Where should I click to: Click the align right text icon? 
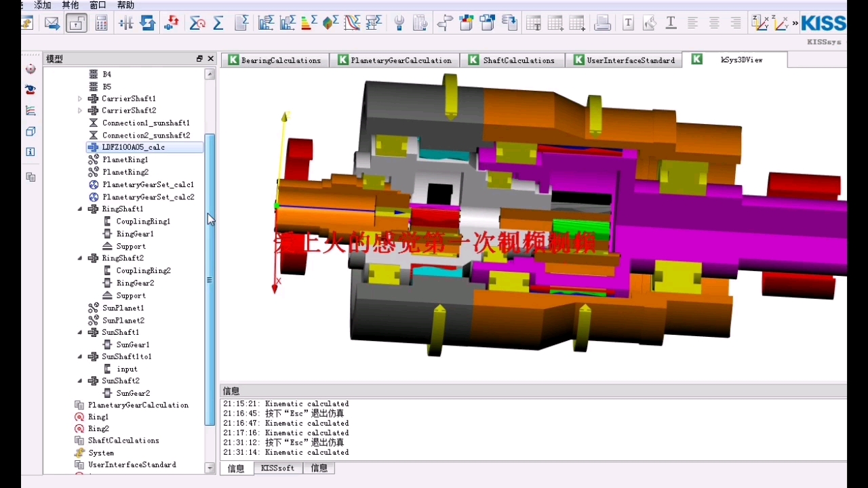click(x=736, y=23)
